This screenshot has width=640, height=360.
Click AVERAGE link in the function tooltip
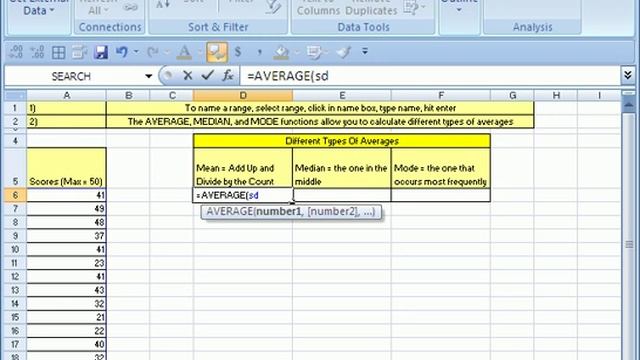[x=229, y=211]
